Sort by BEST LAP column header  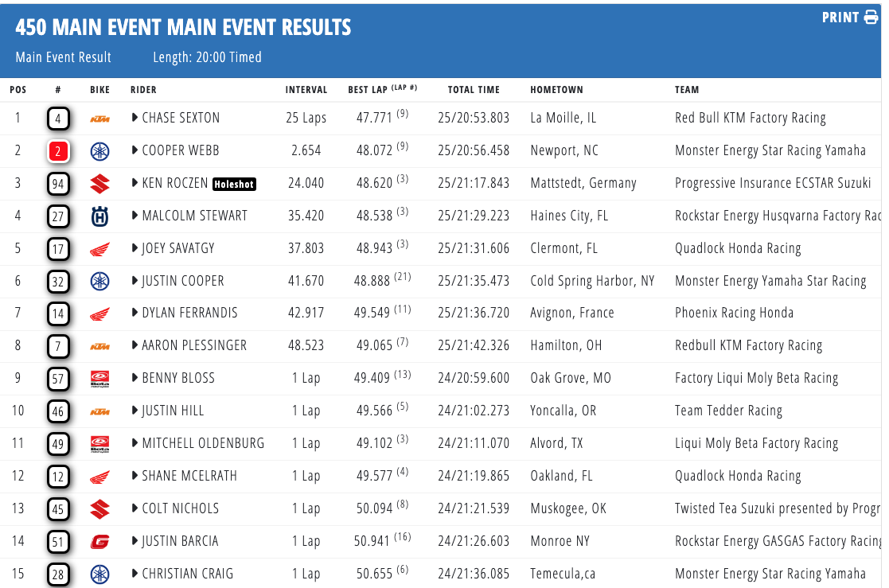click(x=369, y=90)
